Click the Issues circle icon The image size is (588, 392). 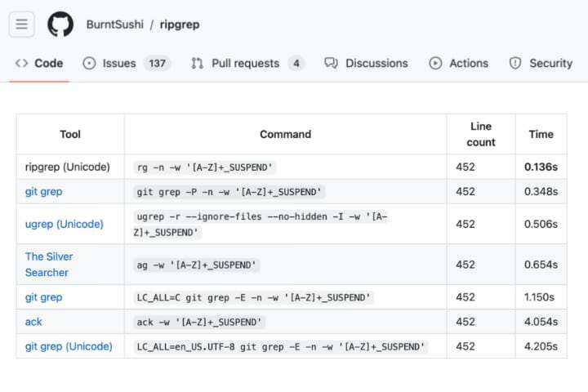point(89,63)
